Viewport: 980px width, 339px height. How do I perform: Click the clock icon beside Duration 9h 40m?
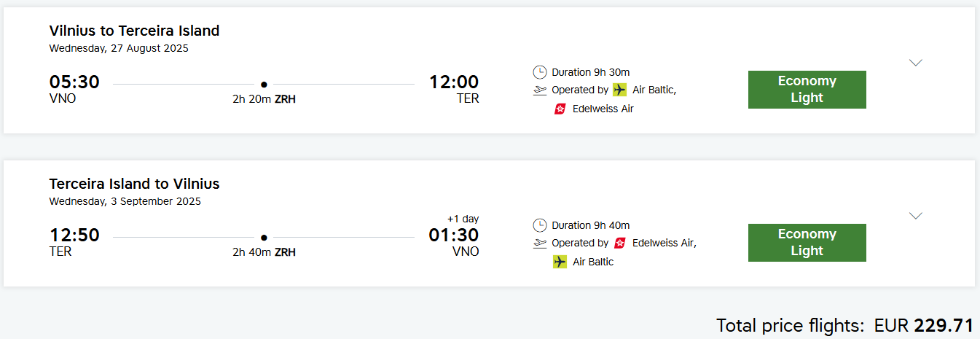[x=540, y=225]
